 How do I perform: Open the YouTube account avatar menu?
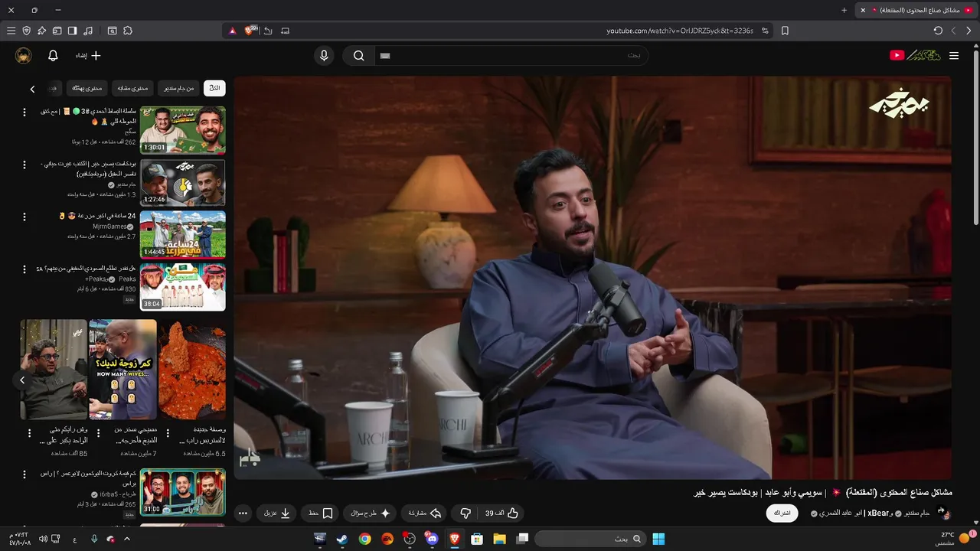pyautogui.click(x=24, y=55)
